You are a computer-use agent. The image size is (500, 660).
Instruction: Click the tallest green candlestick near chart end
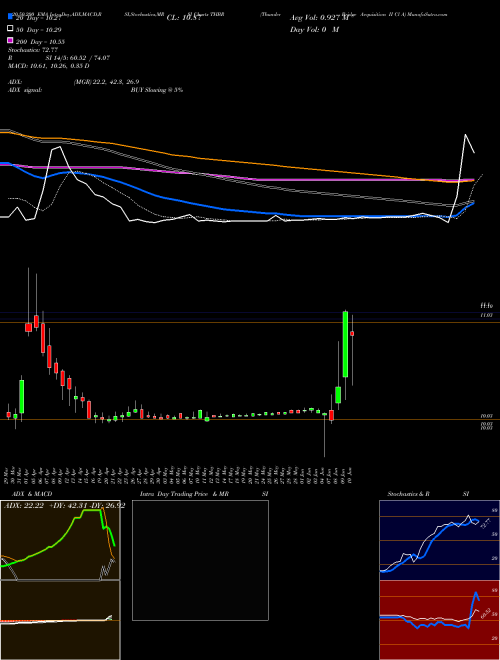click(345, 344)
